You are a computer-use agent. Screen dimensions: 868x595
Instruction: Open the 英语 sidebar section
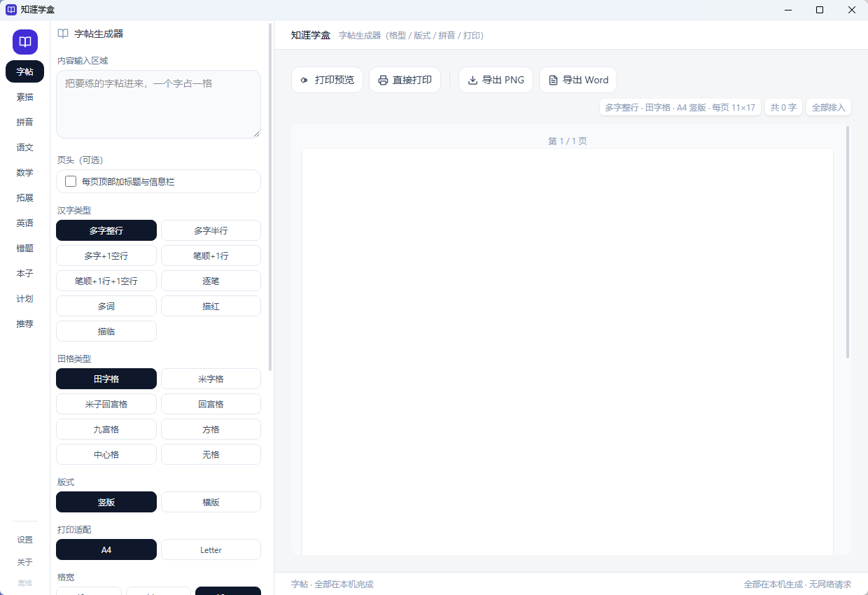click(24, 223)
